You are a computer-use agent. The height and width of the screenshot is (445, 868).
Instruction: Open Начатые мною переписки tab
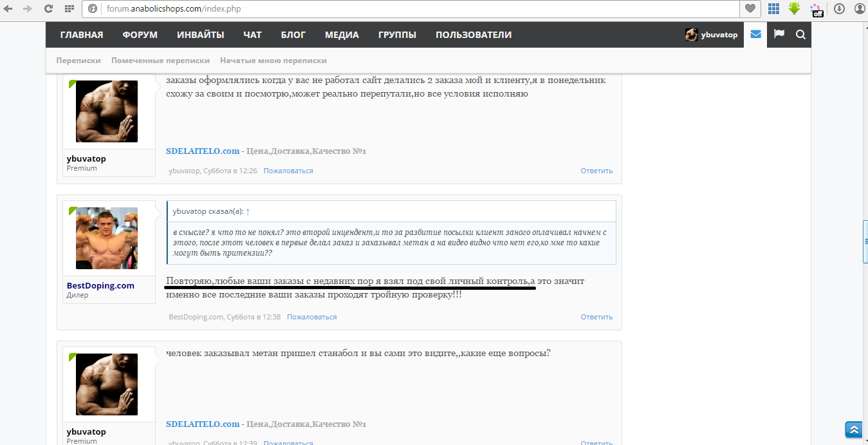273,61
